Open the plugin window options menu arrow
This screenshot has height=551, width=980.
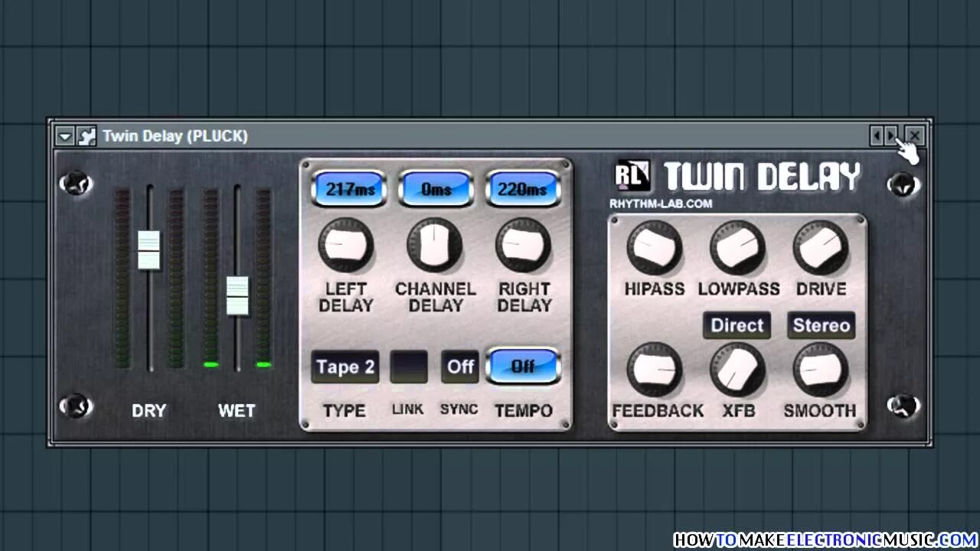(x=65, y=136)
